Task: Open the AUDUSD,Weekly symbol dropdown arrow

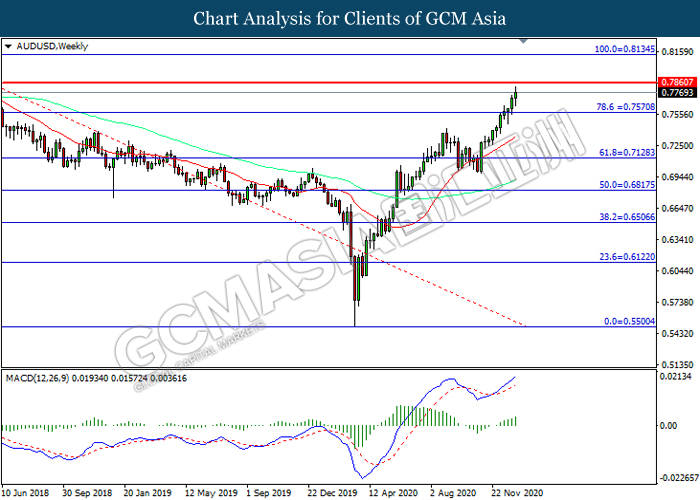Action: [x=8, y=46]
